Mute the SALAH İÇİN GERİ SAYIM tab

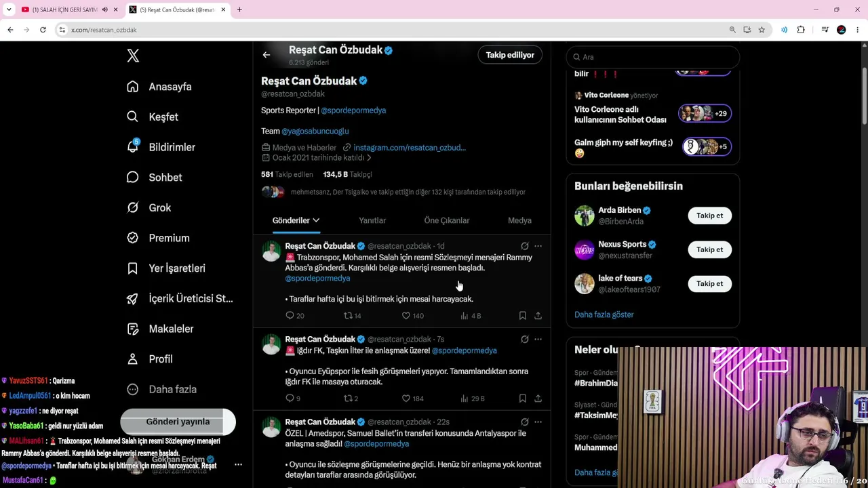pyautogui.click(x=104, y=9)
